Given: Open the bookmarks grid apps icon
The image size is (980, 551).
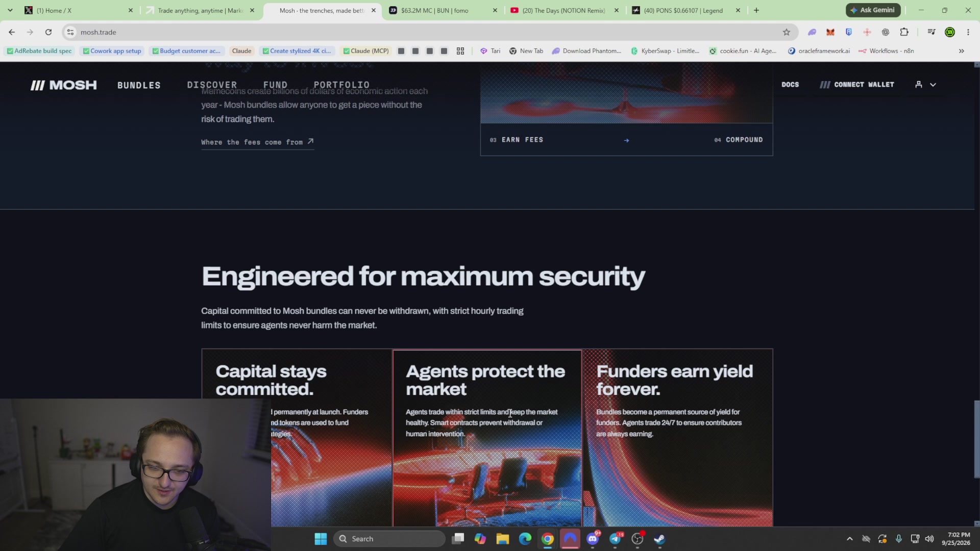Looking at the screenshot, I should click(460, 51).
